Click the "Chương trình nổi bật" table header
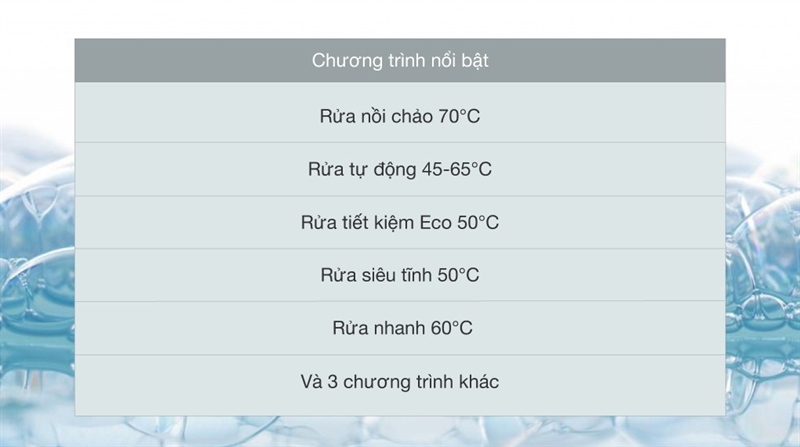The image size is (800, 447). pyautogui.click(x=400, y=61)
